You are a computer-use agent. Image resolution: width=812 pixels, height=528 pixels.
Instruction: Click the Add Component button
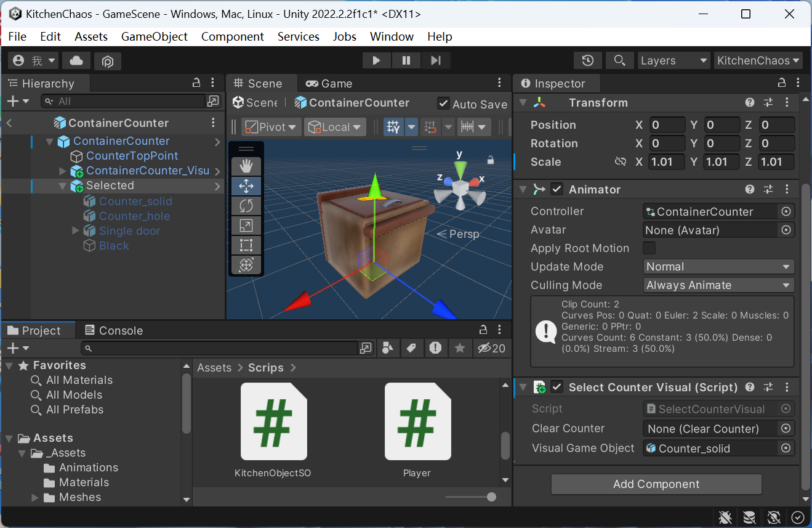coord(656,484)
